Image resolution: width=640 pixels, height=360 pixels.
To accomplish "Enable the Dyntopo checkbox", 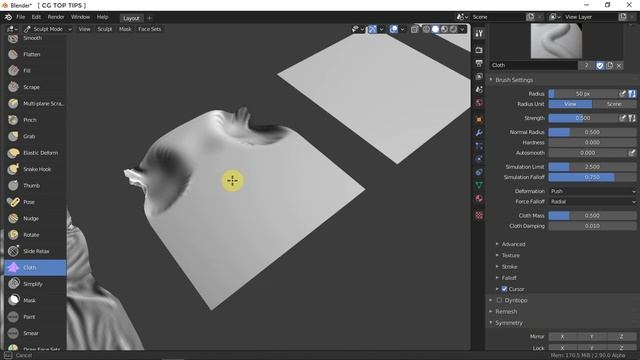I will point(499,300).
